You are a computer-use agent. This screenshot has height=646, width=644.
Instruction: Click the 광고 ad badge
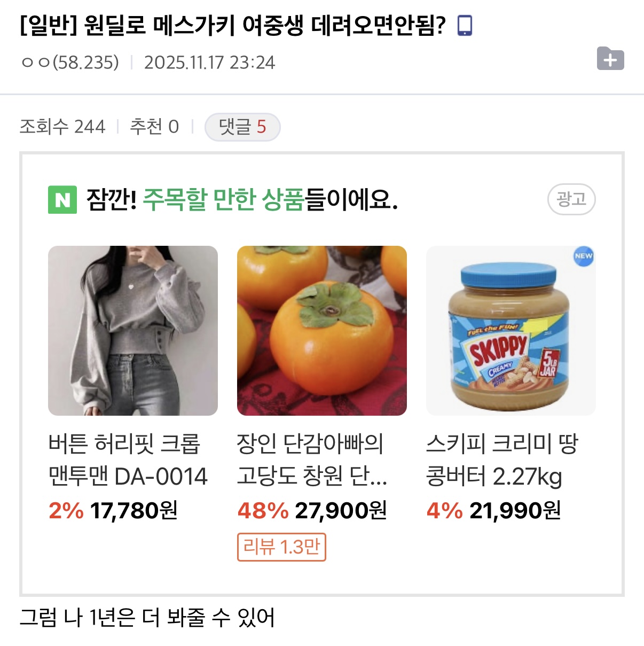[571, 200]
